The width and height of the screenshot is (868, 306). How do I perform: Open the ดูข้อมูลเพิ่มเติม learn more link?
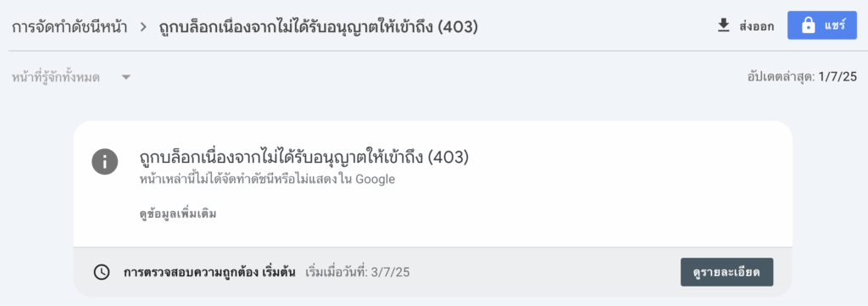pyautogui.click(x=178, y=214)
